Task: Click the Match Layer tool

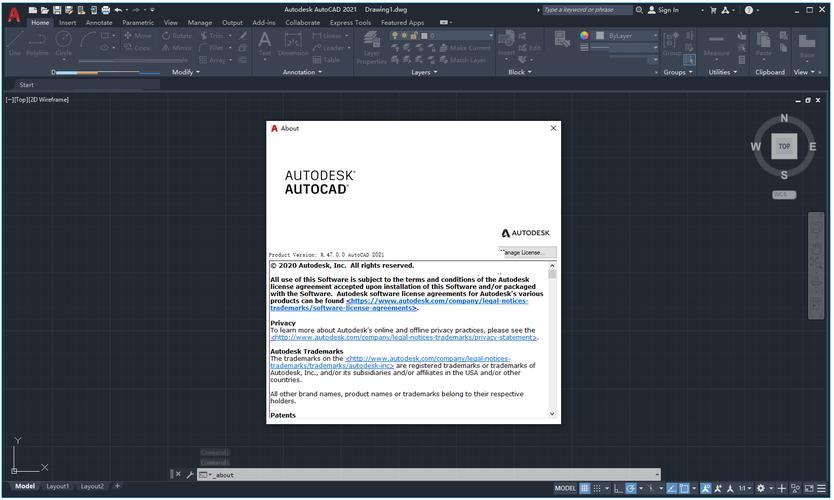Action: pyautogui.click(x=463, y=60)
